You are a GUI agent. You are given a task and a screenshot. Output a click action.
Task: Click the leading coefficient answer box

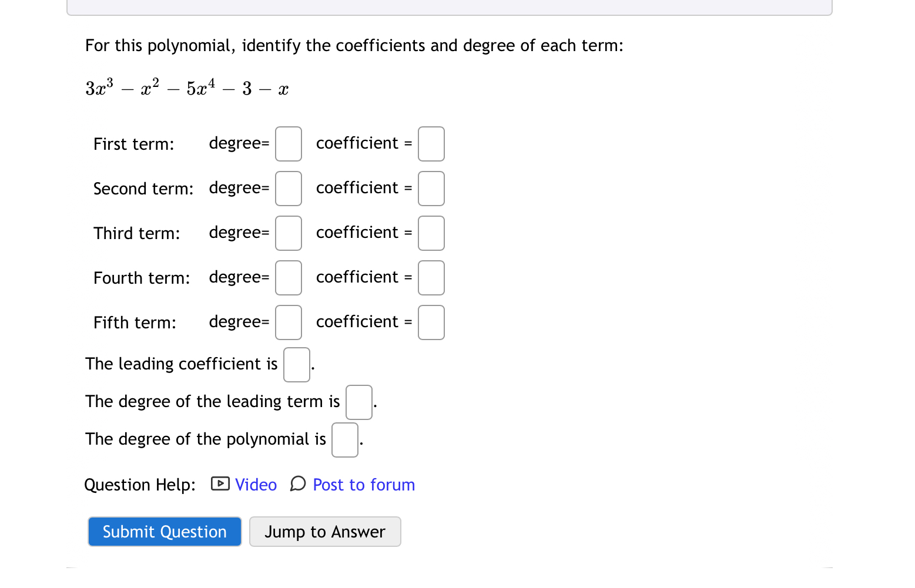coord(296,364)
